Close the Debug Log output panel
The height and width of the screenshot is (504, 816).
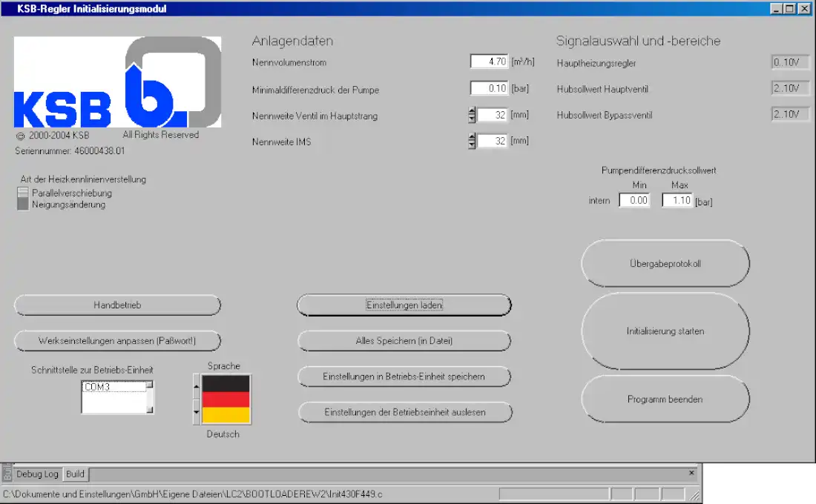click(691, 472)
